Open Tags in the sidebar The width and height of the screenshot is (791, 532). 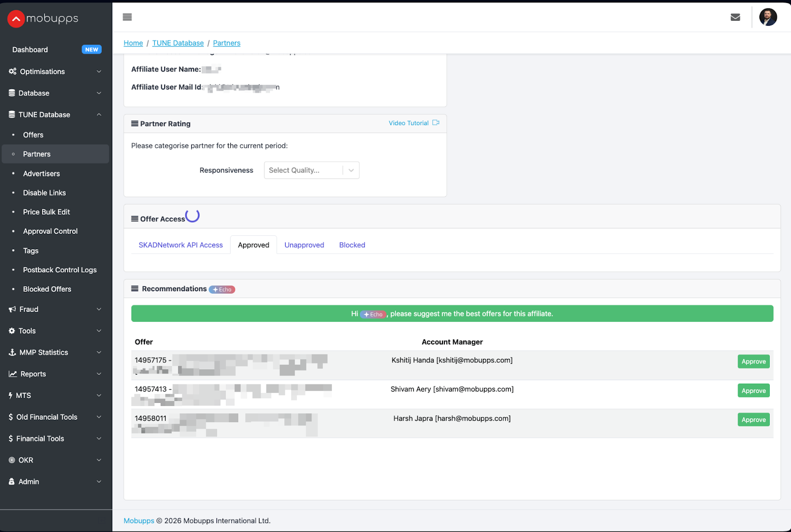click(31, 251)
